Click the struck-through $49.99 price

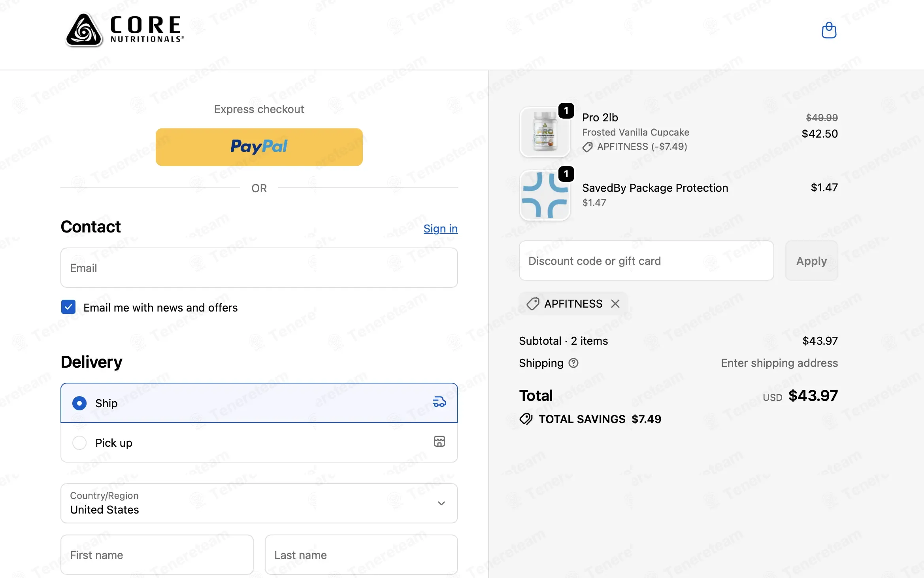(x=822, y=117)
